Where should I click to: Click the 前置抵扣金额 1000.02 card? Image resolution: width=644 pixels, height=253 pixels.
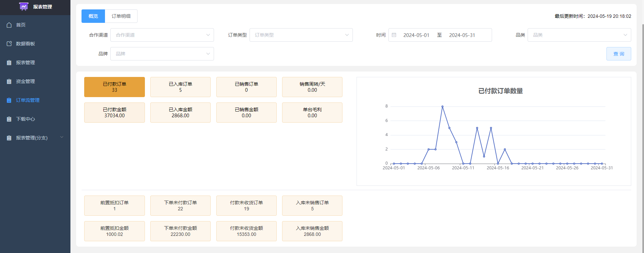[114, 231]
